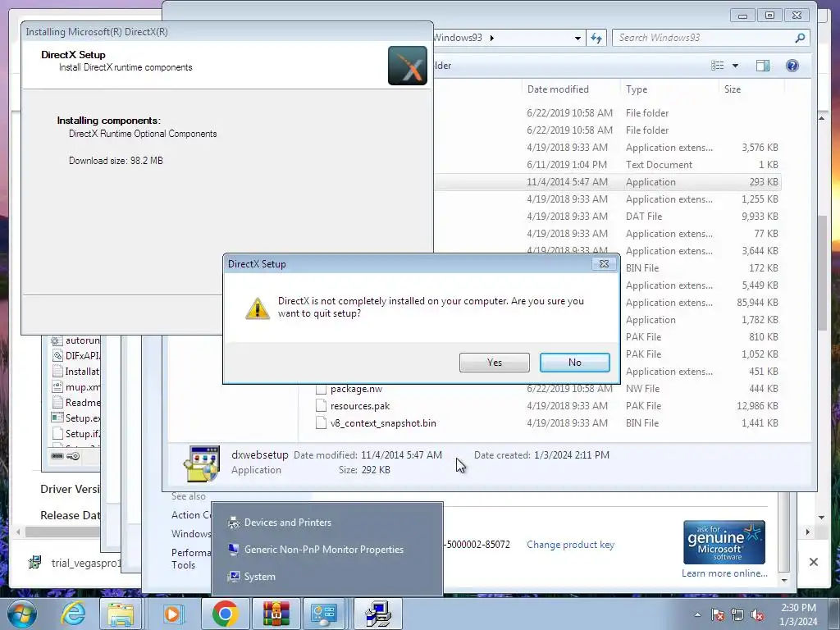
Task: Select v8_context_snapshot.bin file
Action: [x=383, y=423]
